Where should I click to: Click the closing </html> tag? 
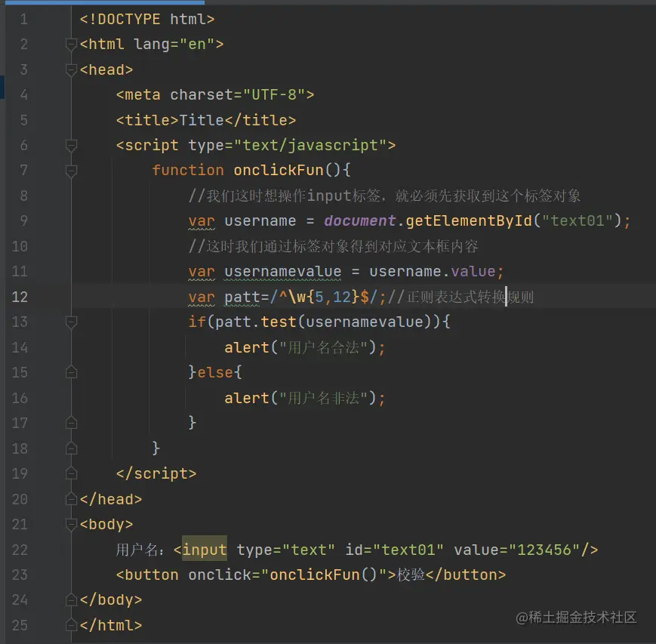tap(111, 625)
